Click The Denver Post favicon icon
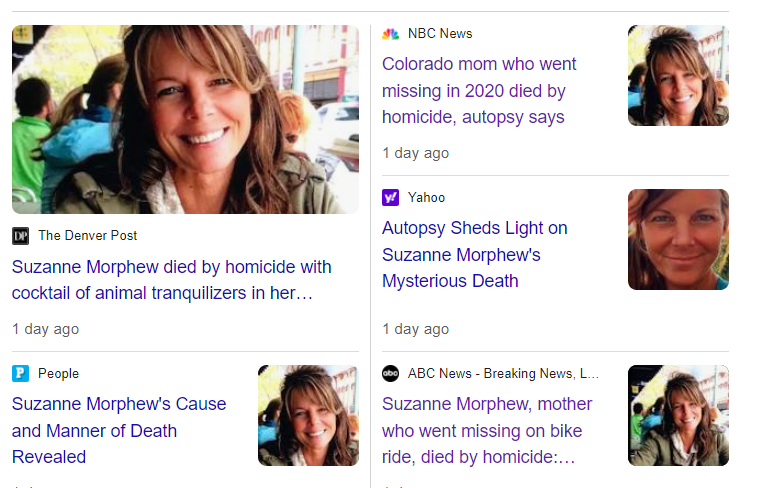This screenshot has height=488, width=758. click(20, 236)
